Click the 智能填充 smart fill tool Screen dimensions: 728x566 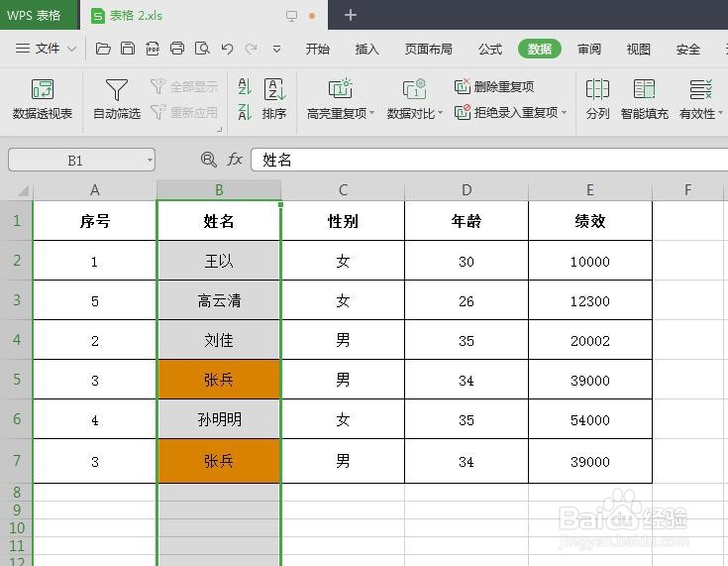(645, 99)
